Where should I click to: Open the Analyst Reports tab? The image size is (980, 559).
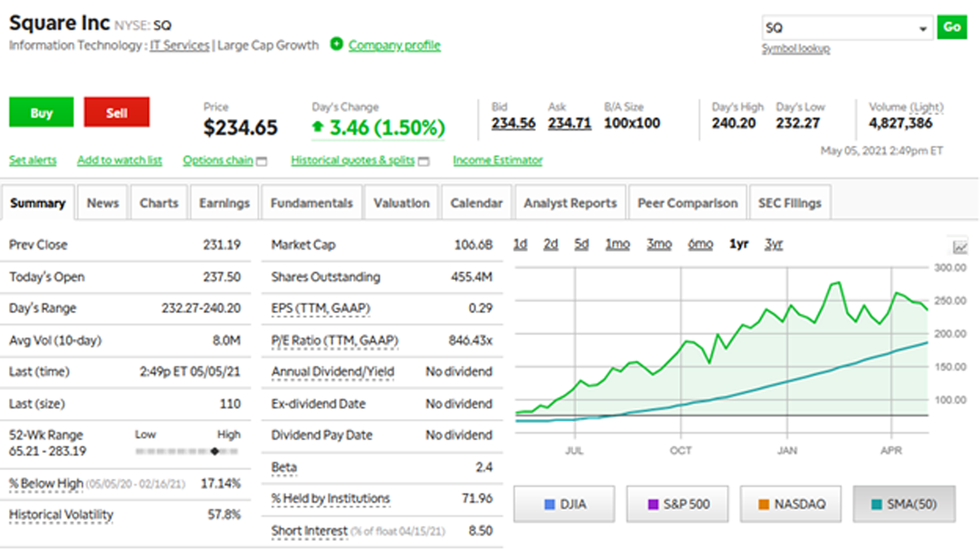coord(570,203)
